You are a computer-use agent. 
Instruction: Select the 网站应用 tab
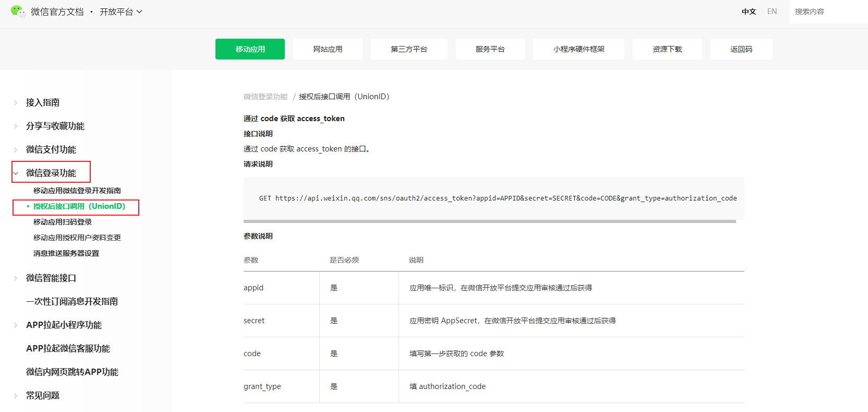point(328,49)
